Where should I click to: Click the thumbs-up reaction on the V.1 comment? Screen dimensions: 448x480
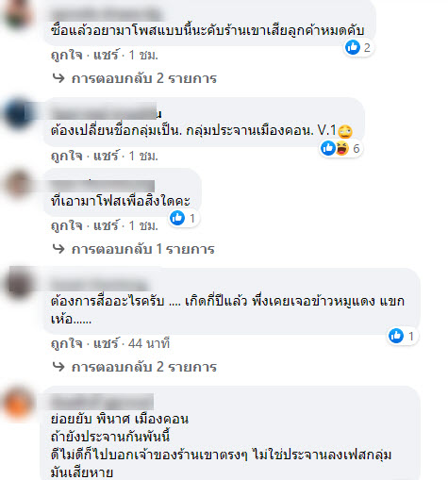tap(327, 148)
